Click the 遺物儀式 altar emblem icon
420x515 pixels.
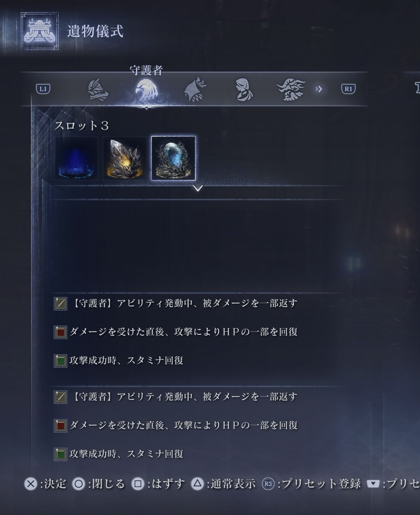click(40, 31)
